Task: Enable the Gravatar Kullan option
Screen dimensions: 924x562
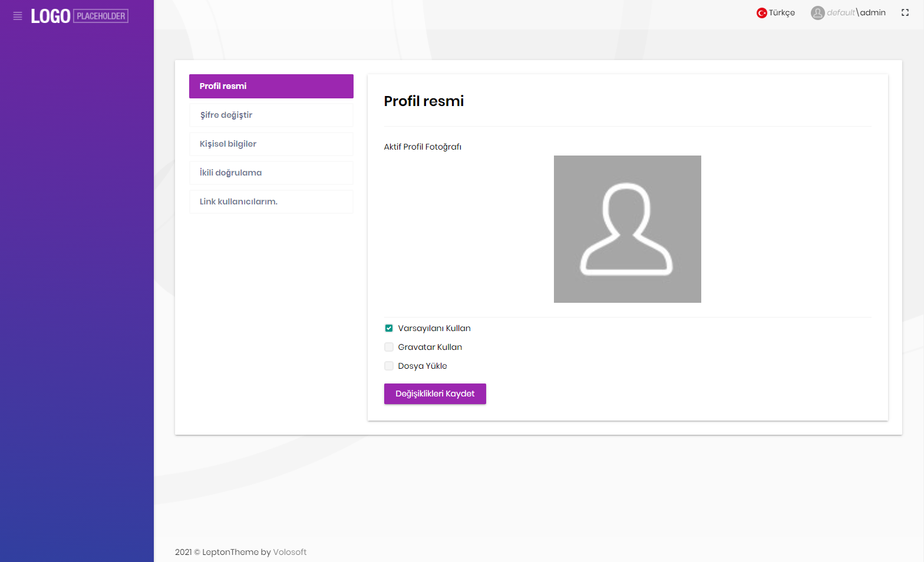Action: click(x=389, y=347)
